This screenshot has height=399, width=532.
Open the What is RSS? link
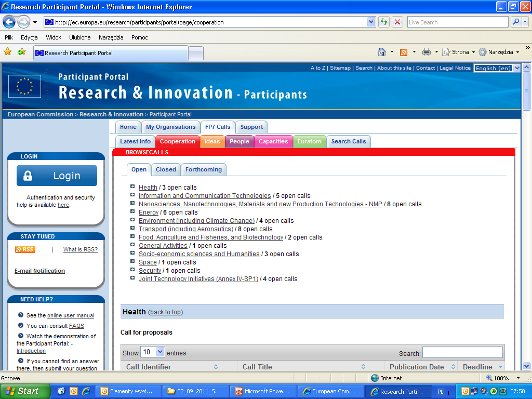coord(81,249)
